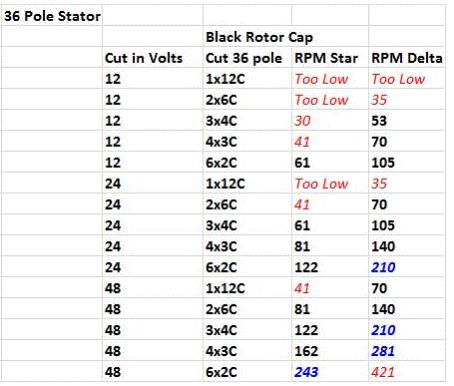Select the RPM Star cell with value 162

[330, 350]
